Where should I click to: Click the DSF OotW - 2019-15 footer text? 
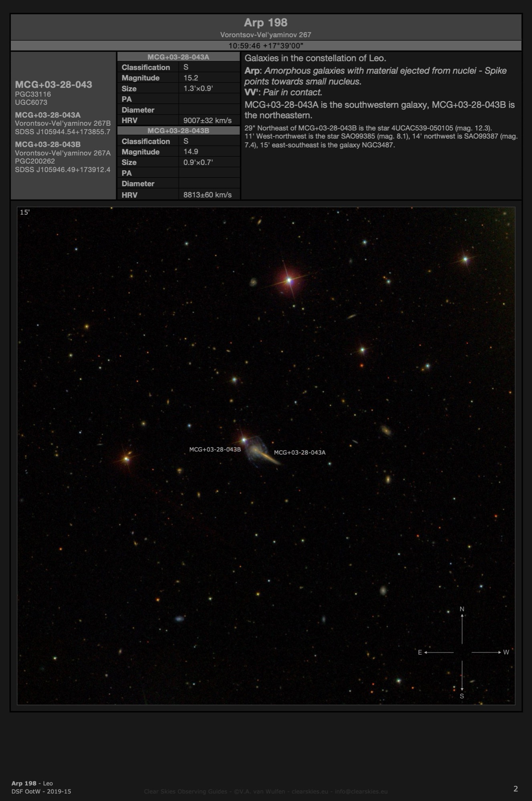(x=41, y=791)
